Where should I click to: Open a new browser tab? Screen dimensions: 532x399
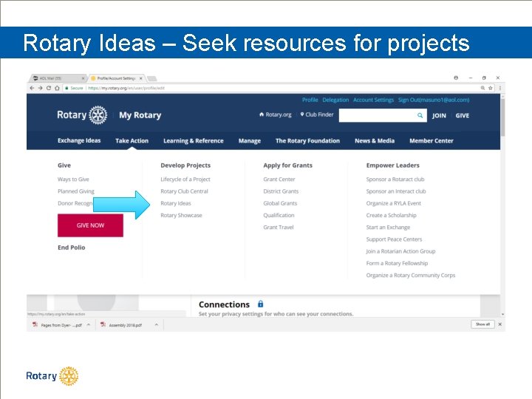coord(152,78)
